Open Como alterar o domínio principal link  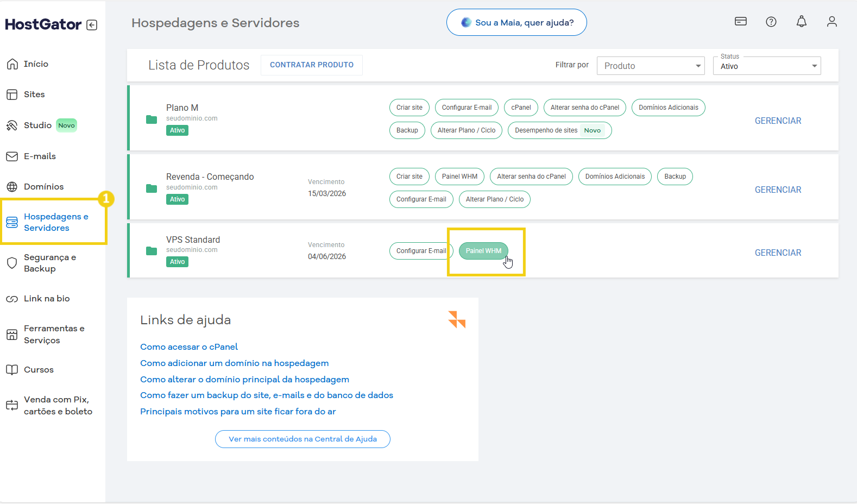[x=244, y=379]
